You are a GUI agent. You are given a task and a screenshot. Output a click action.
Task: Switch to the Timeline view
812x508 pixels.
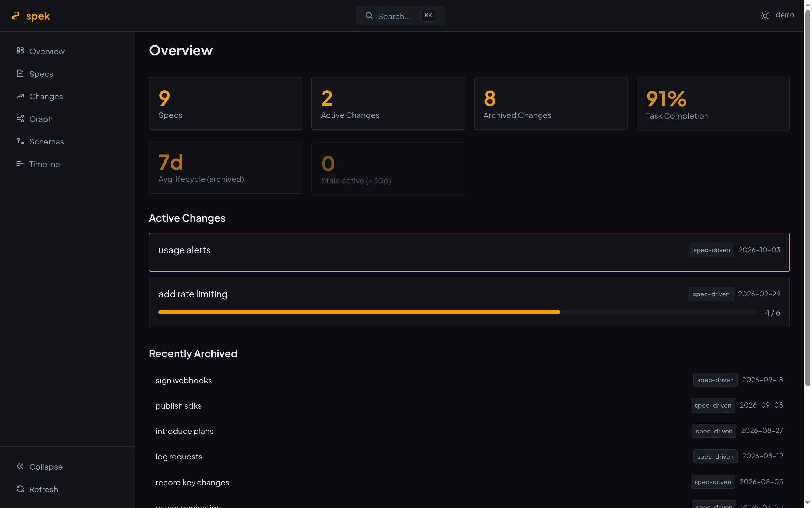pos(67,164)
